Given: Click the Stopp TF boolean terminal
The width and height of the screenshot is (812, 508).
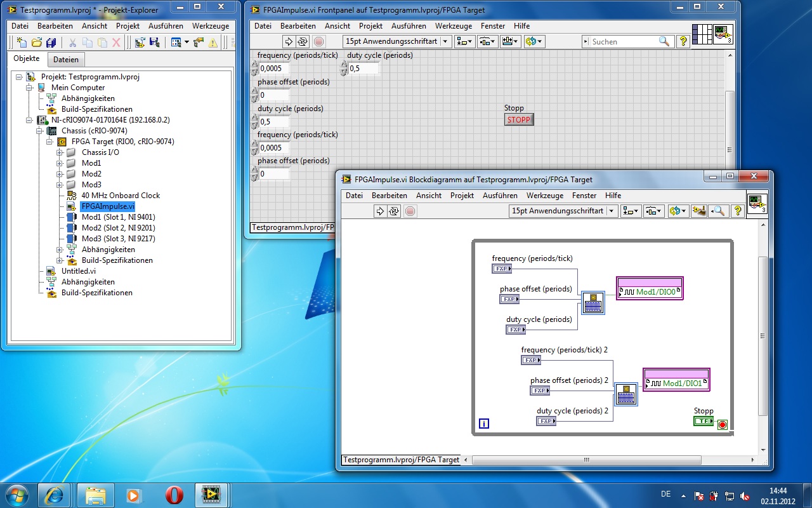Looking at the screenshot, I should coord(703,421).
